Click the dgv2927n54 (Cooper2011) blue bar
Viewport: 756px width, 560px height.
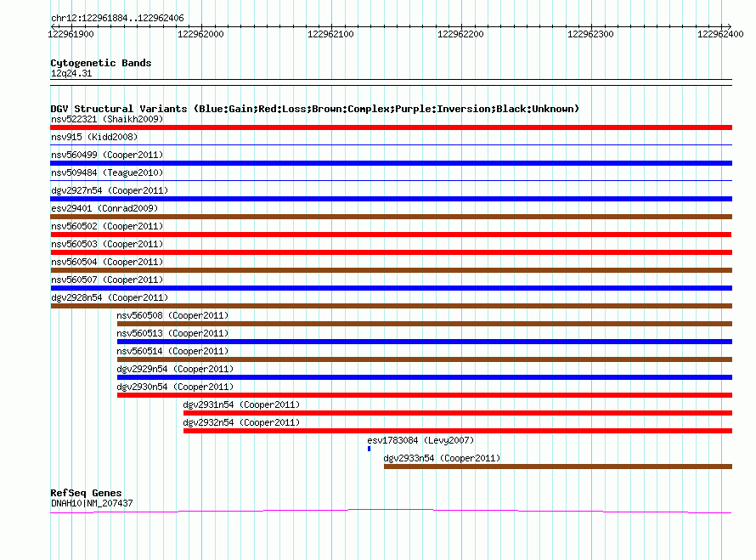391,199
